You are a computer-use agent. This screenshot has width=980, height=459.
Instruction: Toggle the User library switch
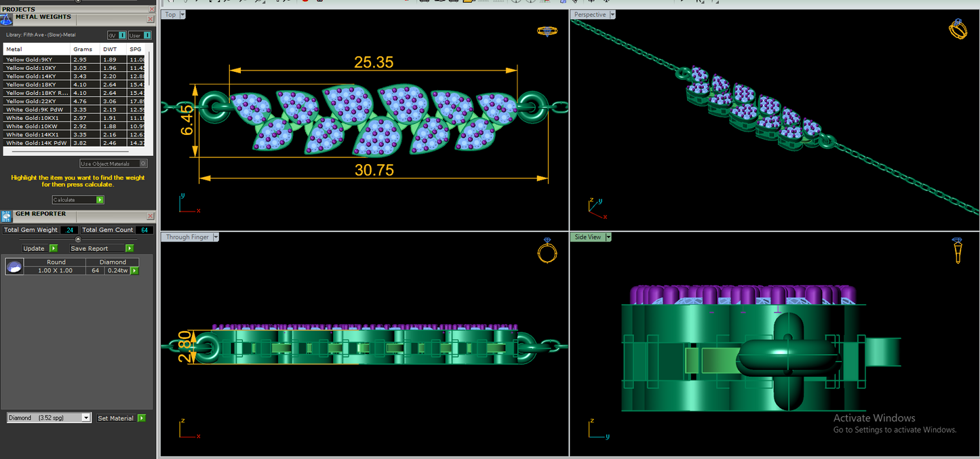[140, 35]
